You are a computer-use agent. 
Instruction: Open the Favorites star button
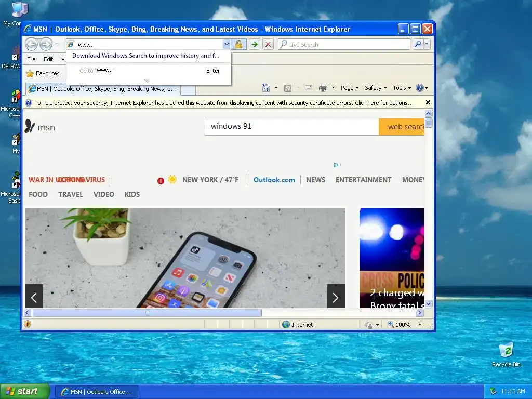pyautogui.click(x=43, y=73)
